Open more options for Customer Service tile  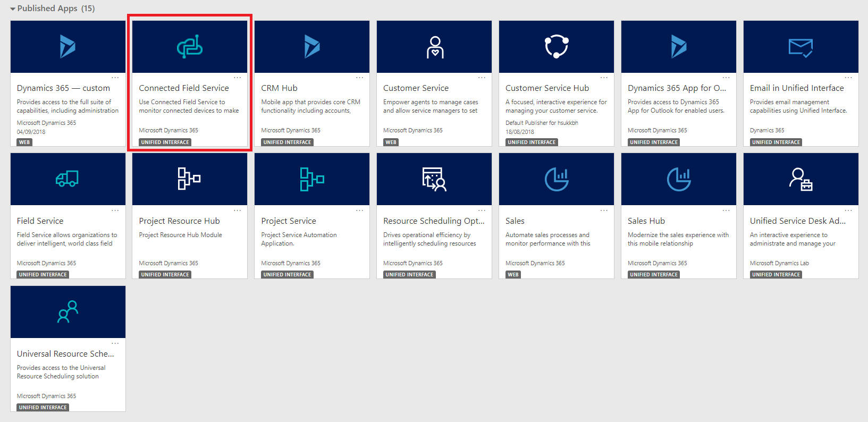pos(482,78)
